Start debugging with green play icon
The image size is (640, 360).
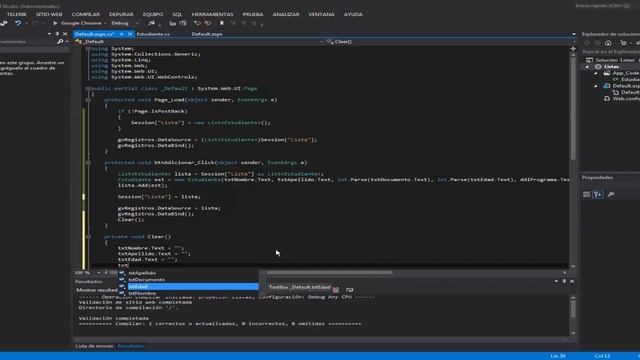55,23
